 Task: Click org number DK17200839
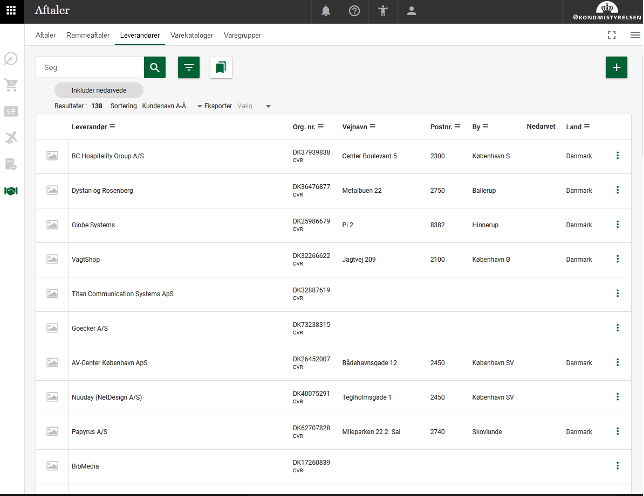tap(311, 462)
